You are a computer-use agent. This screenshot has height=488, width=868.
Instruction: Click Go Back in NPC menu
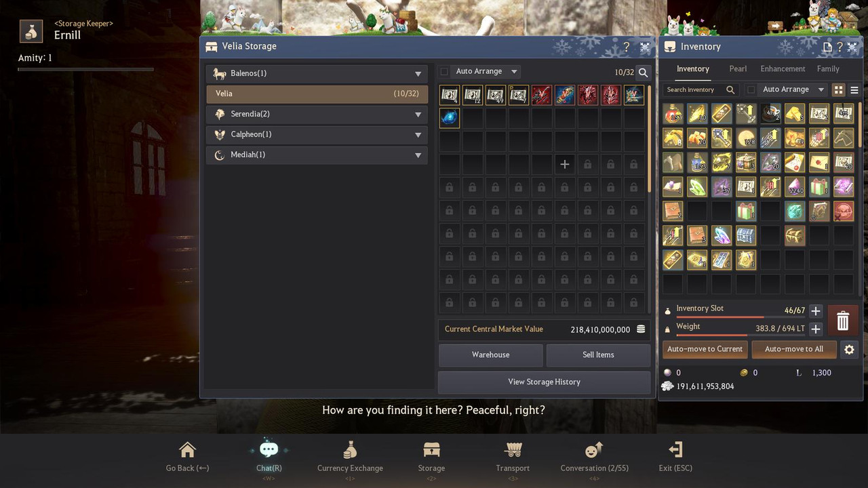[x=187, y=456]
